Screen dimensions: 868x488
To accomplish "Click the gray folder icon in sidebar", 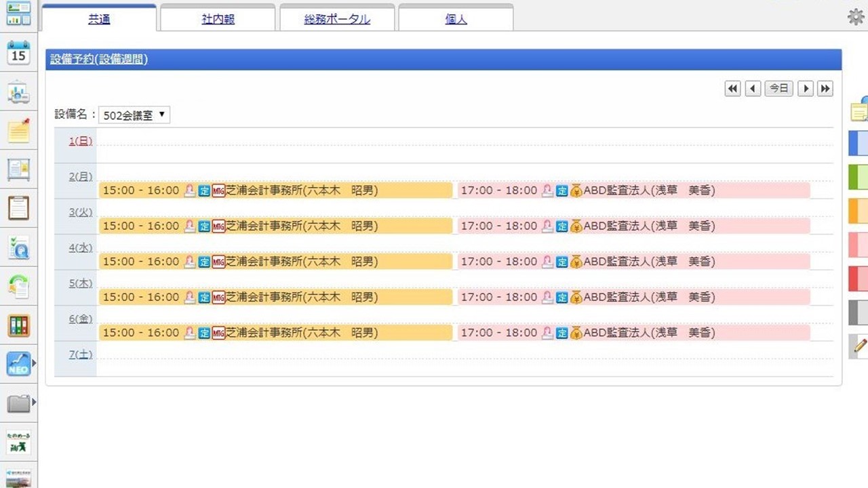I will (18, 404).
